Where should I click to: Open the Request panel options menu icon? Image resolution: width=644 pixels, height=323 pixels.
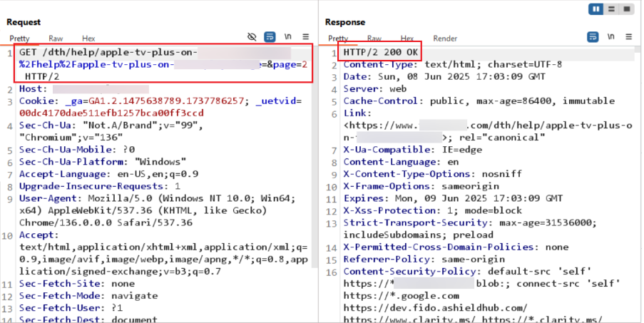tap(305, 36)
